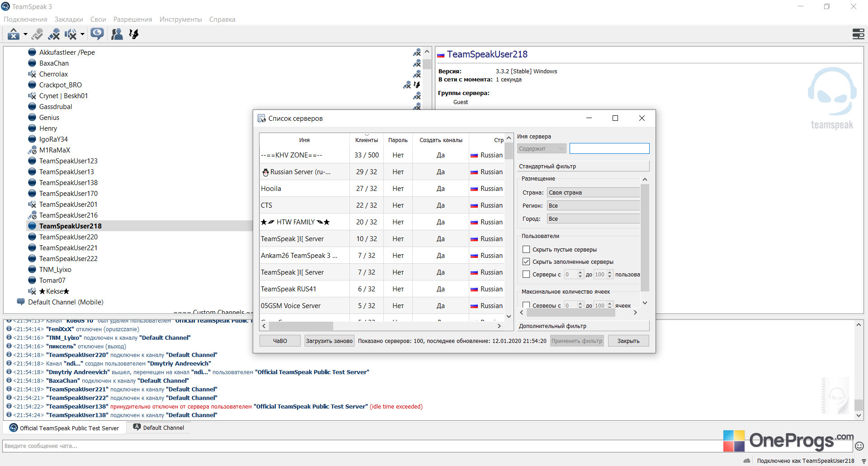868x466 pixels.
Task: Select the Hooila server row
Action: click(382, 189)
